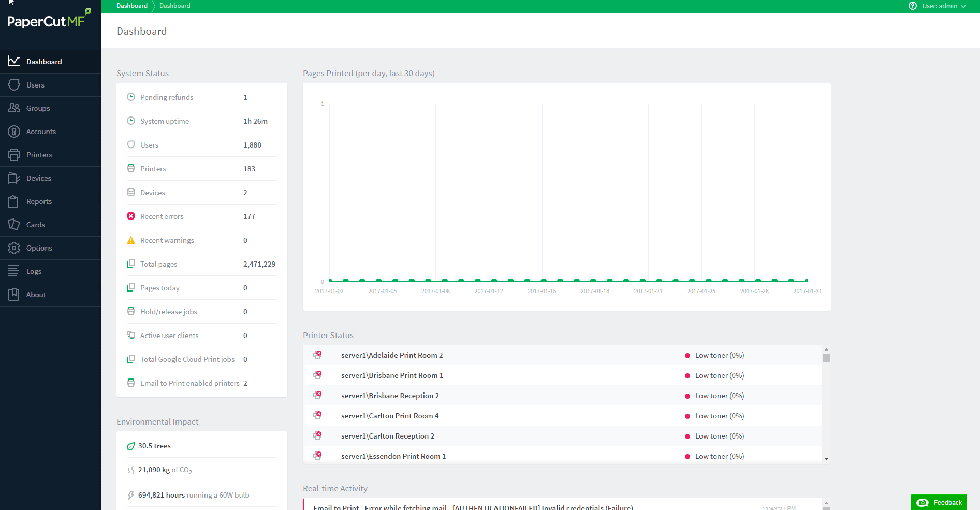Open server1\Adelaide Print Room 2 printer
Image resolution: width=980 pixels, height=510 pixels.
point(392,355)
